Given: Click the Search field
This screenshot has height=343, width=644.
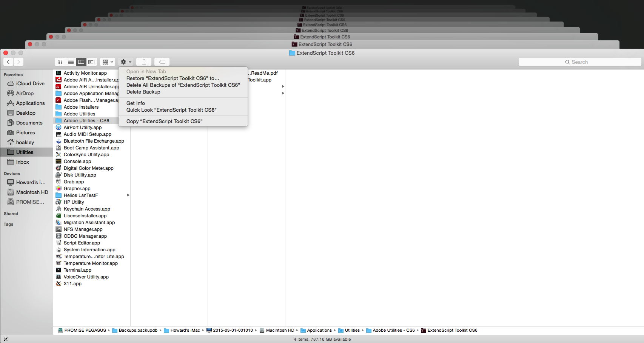Looking at the screenshot, I should 579,62.
